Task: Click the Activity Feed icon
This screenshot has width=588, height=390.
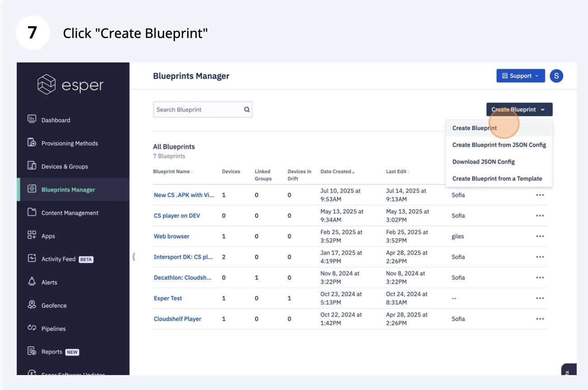Action: [x=32, y=258]
